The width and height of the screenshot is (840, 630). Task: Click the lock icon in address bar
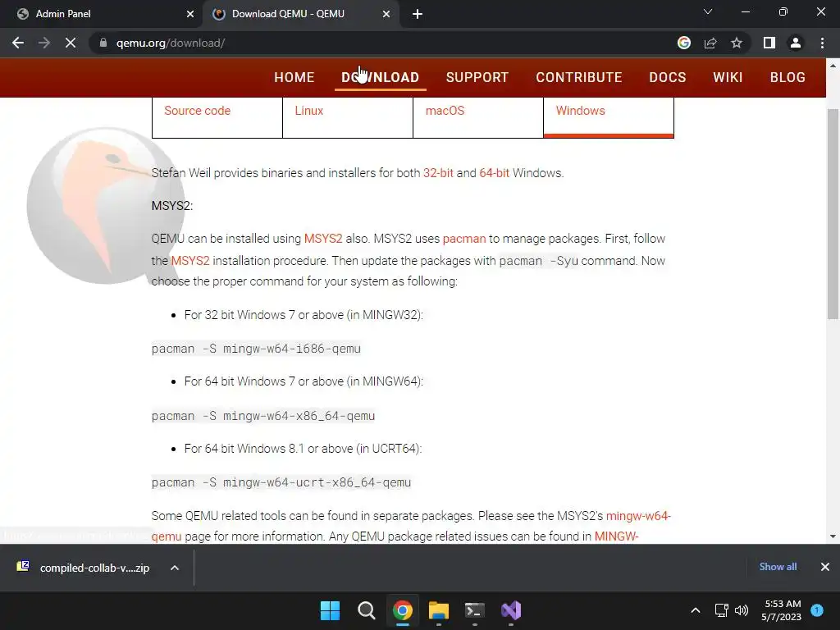click(x=103, y=43)
